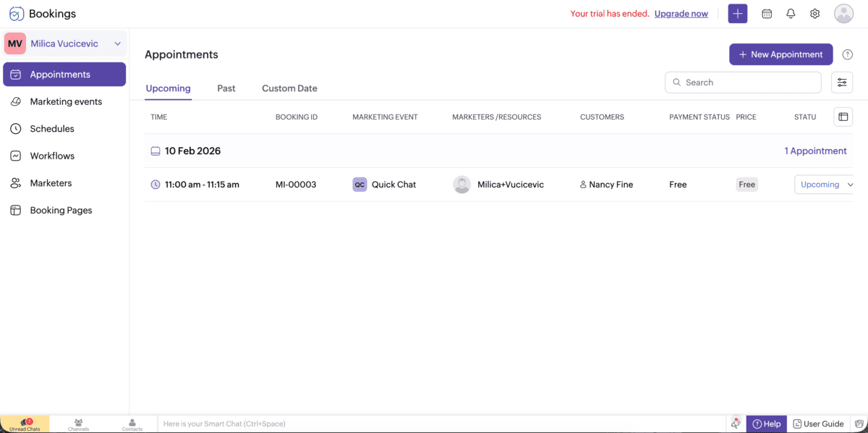Open the Booking Pages section
The height and width of the screenshot is (433, 868).
[61, 210]
